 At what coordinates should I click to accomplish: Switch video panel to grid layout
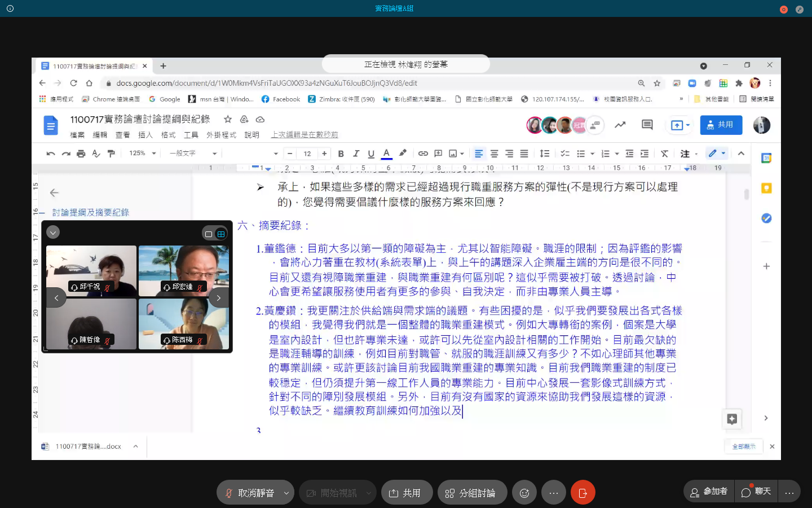pyautogui.click(x=221, y=234)
